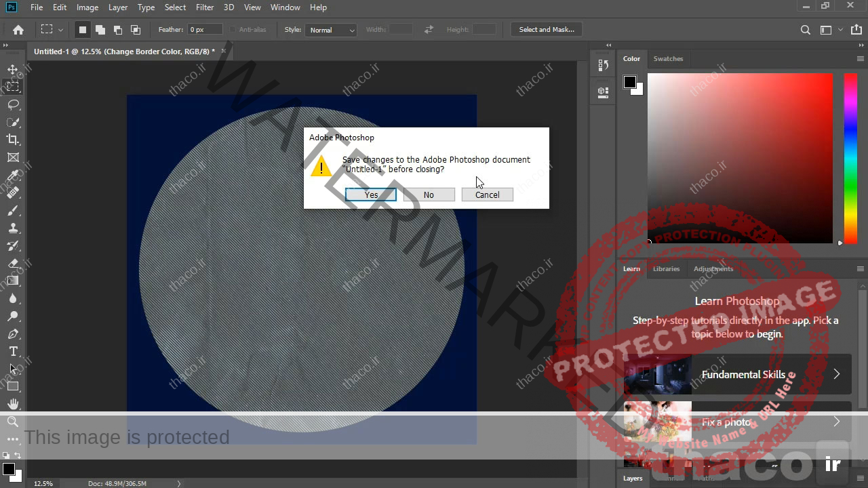Viewport: 868px width, 488px height.
Task: Select the Blur tool
Action: [x=13, y=298]
